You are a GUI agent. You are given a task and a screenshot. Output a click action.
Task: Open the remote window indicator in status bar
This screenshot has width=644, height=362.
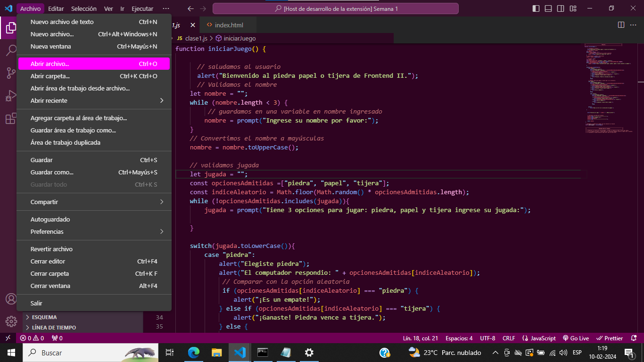point(8,338)
